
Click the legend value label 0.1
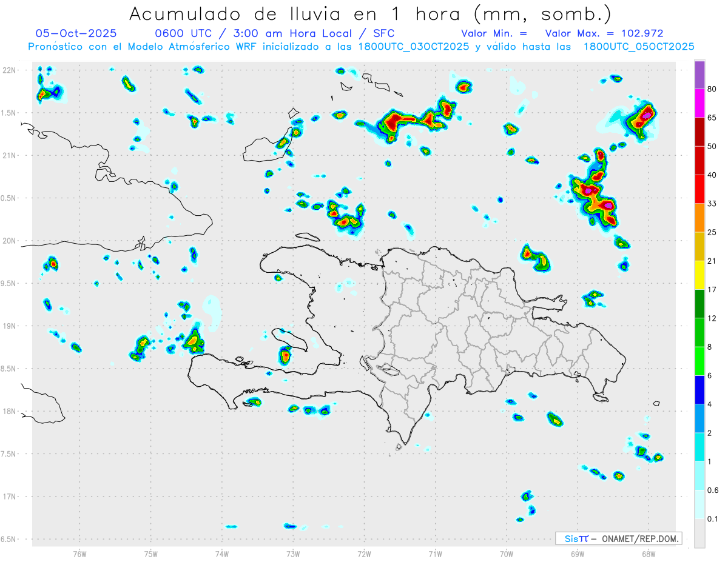(713, 519)
